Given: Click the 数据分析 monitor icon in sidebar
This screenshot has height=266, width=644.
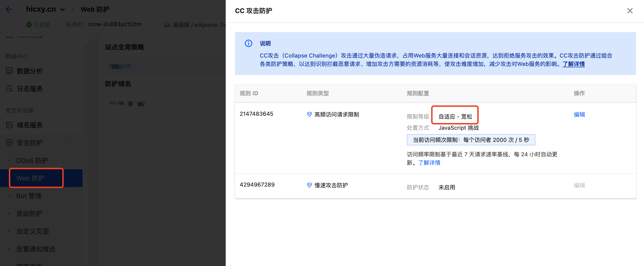Looking at the screenshot, I should 9,71.
